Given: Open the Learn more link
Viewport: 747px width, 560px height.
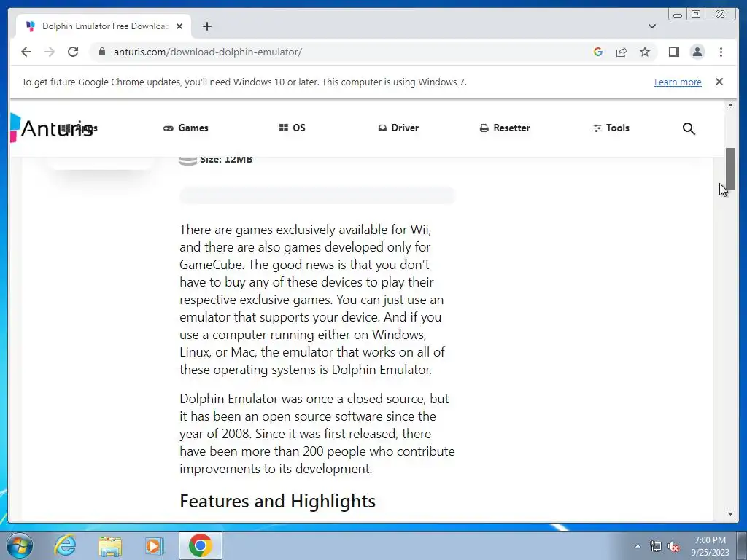Looking at the screenshot, I should [678, 82].
